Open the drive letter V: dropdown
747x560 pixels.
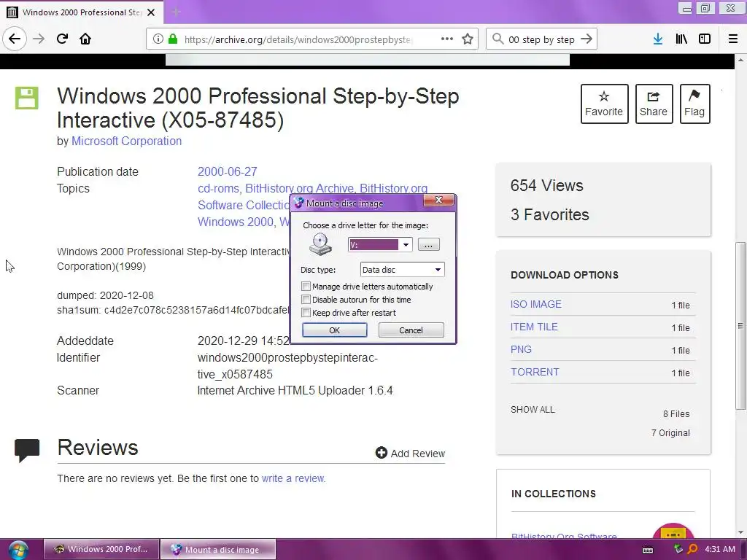point(406,245)
